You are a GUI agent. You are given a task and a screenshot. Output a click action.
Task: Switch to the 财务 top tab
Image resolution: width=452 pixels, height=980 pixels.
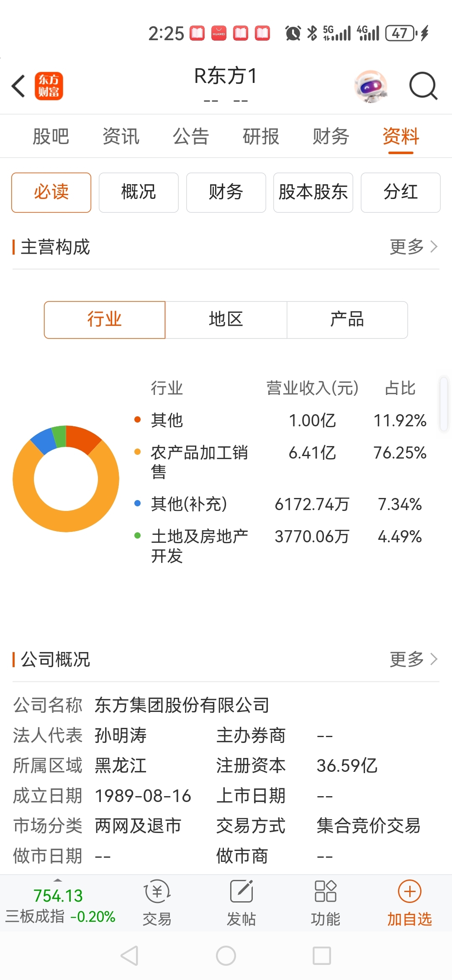[x=331, y=137]
